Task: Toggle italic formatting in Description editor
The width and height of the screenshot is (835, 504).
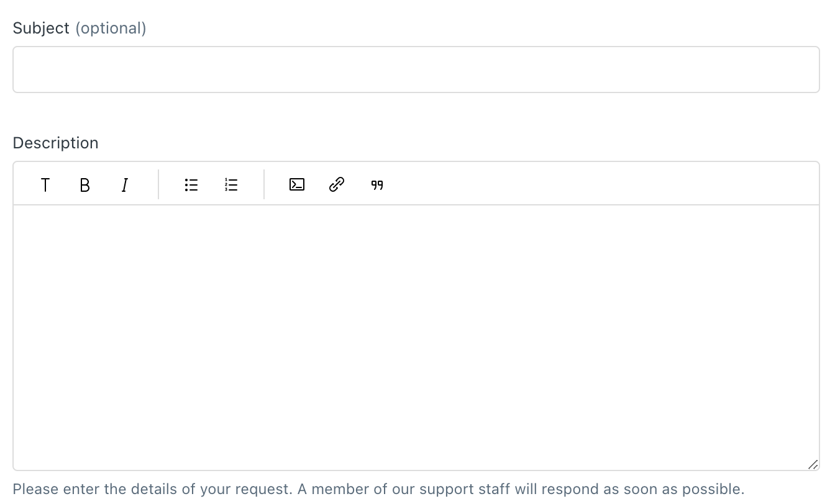Action: (x=125, y=185)
